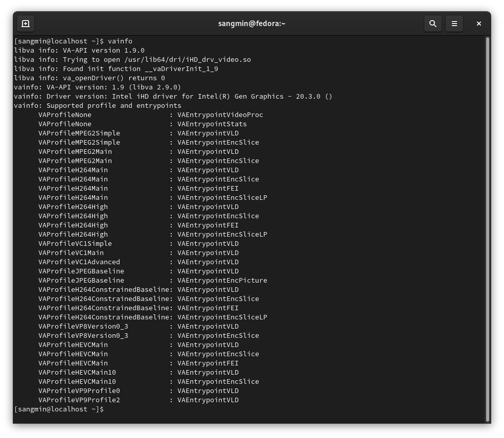This screenshot has height=438, width=504.
Task: Click VAProfileVC1Simple text
Action: click(75, 244)
